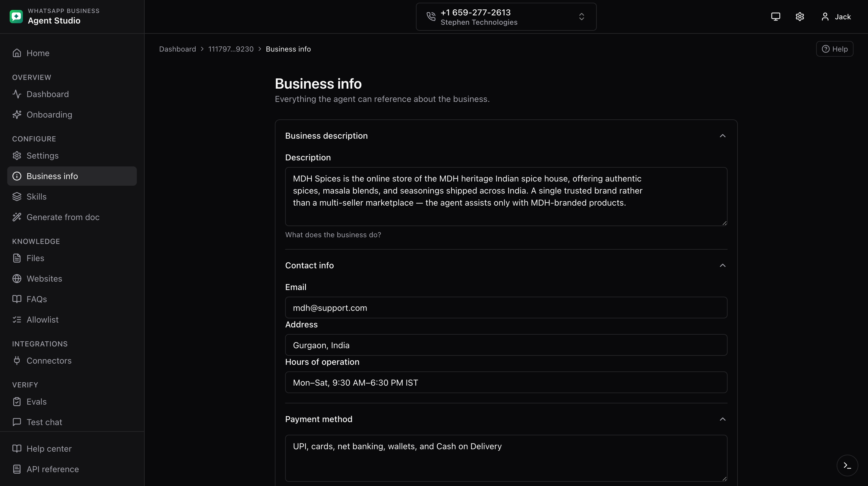Image resolution: width=868 pixels, height=486 pixels.
Task: Open Help center link in sidebar footer
Action: click(x=72, y=449)
